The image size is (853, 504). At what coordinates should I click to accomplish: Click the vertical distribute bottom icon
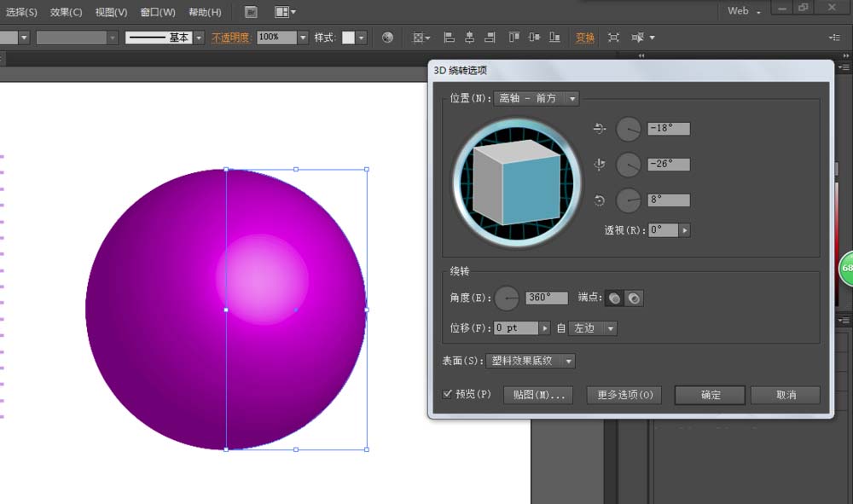pos(556,38)
